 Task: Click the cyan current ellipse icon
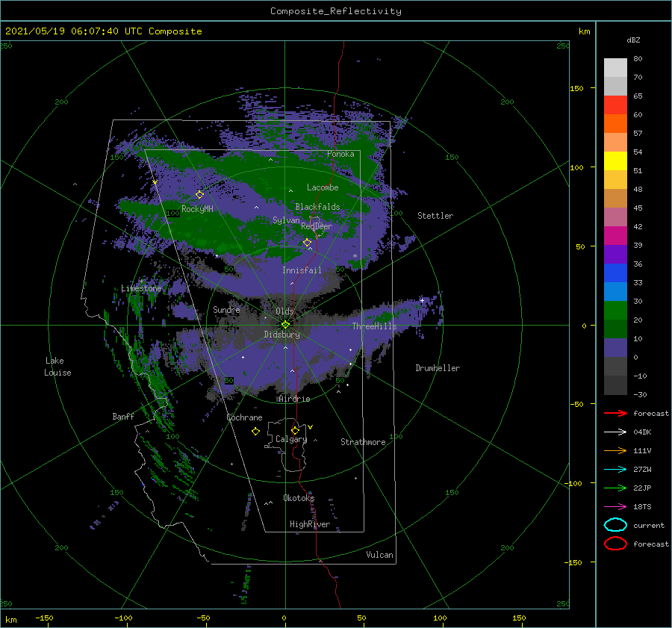click(615, 525)
